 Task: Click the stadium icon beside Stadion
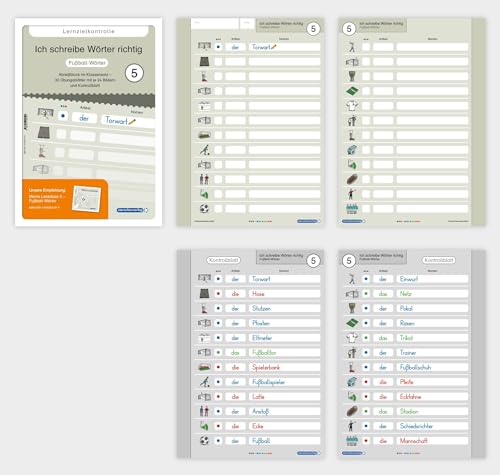point(352,411)
